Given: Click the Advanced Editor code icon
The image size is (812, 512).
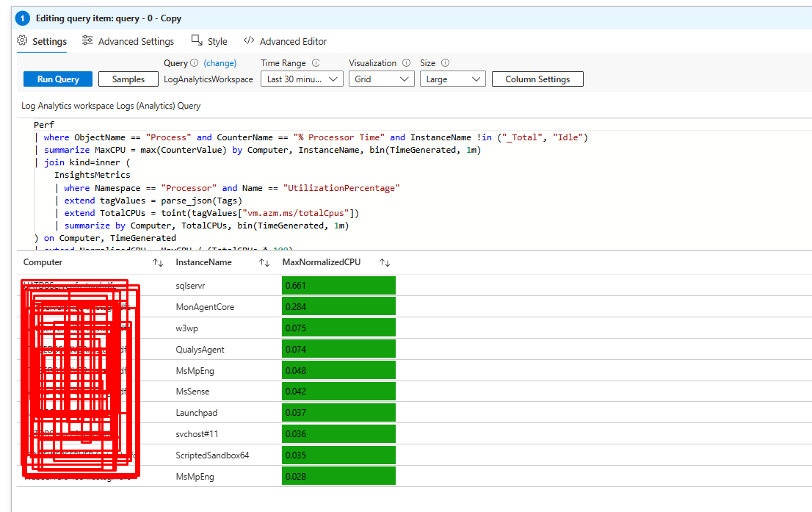Looking at the screenshot, I should [249, 40].
